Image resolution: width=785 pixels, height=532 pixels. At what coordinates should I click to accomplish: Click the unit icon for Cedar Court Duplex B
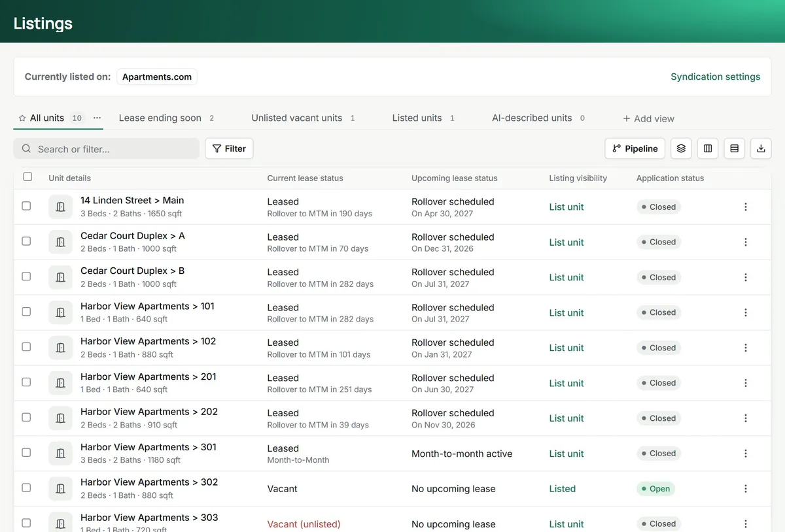click(x=60, y=277)
